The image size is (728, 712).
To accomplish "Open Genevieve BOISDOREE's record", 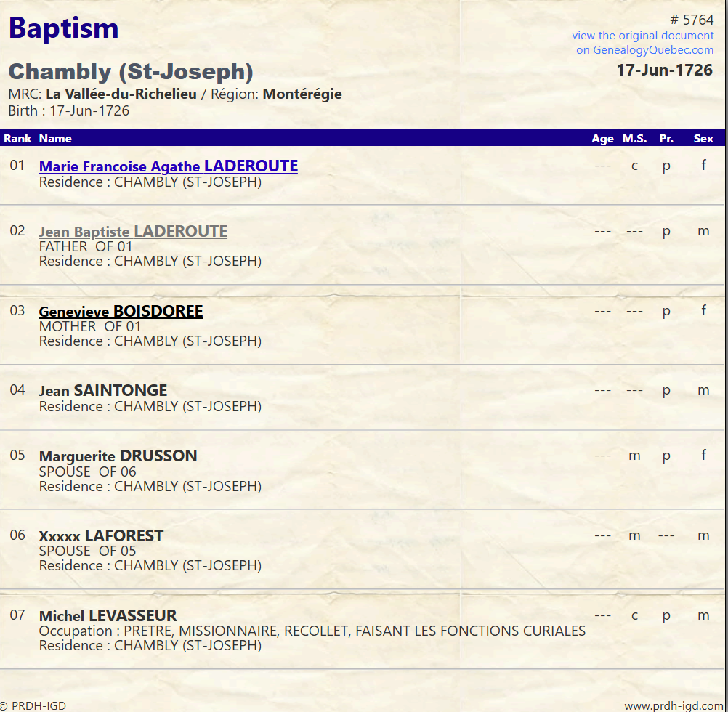I will [121, 311].
